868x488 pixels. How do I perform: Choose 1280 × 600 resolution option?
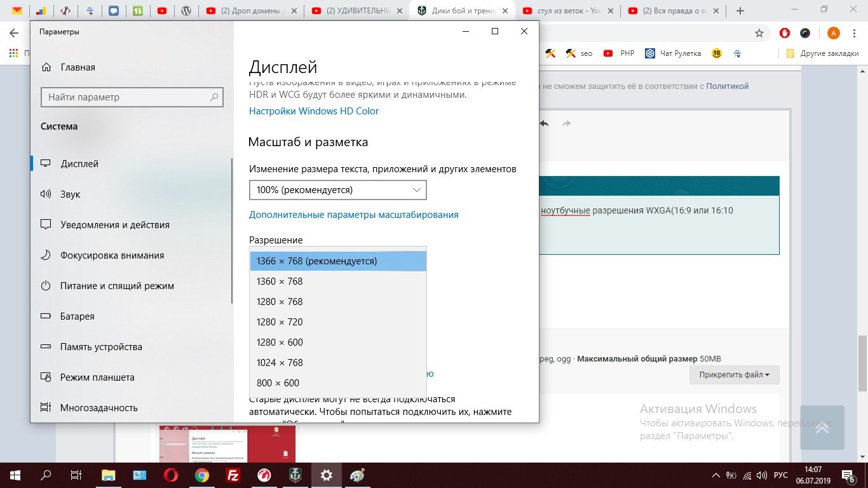[338, 342]
